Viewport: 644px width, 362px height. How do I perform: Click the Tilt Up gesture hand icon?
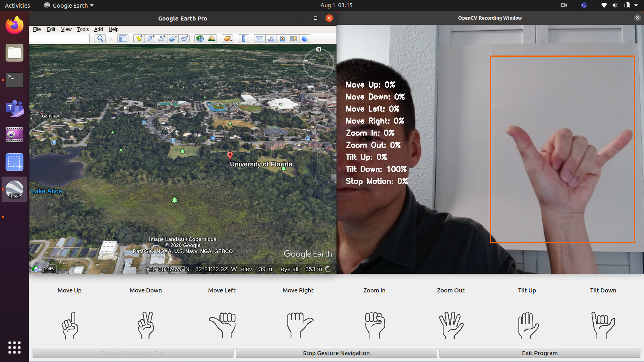click(528, 325)
